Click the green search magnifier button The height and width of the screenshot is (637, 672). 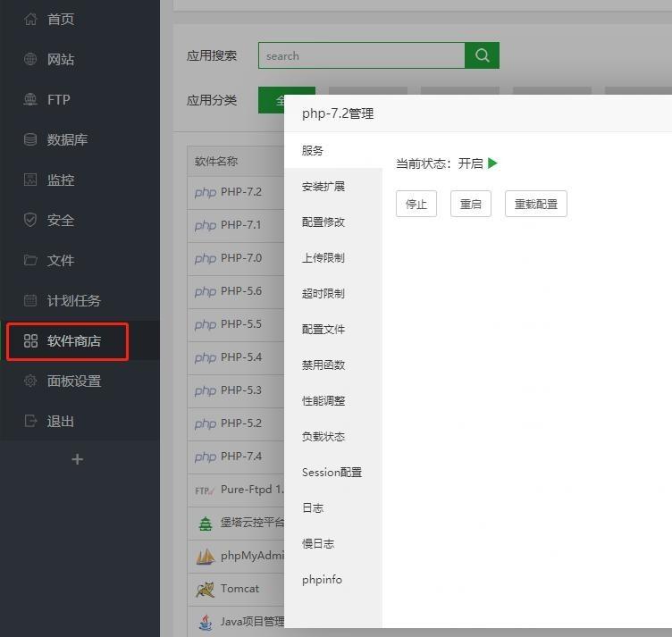click(482, 55)
